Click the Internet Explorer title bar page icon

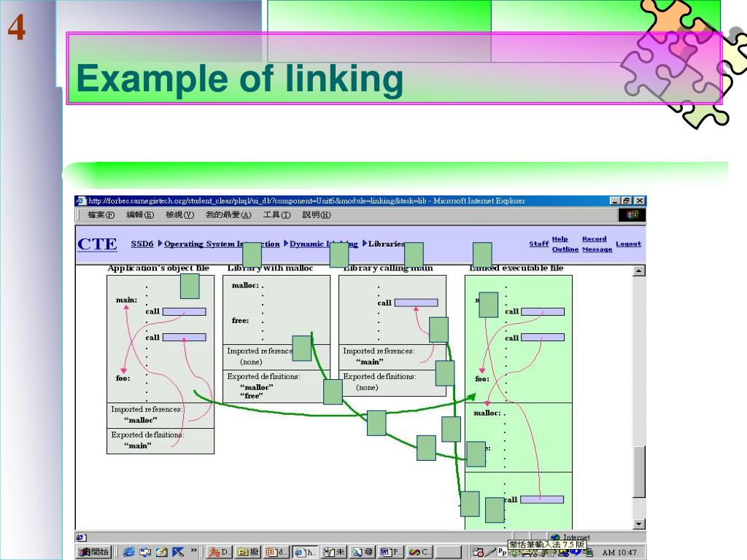[81, 201]
